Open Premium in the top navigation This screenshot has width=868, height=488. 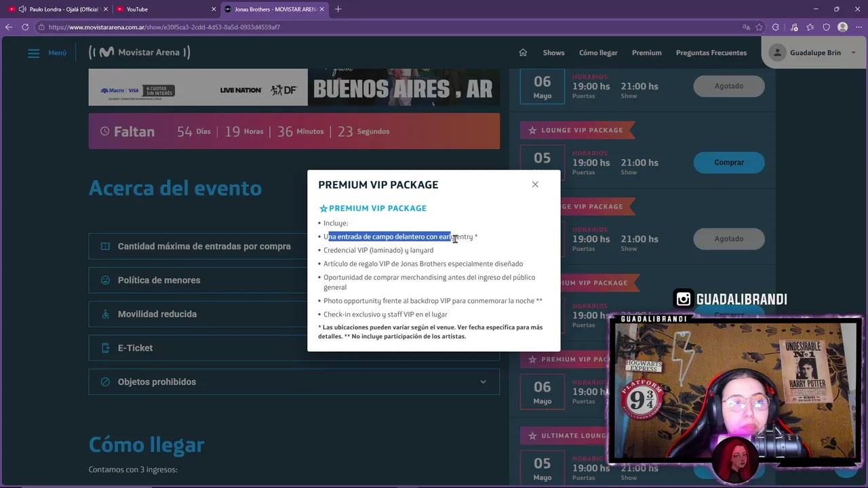pyautogui.click(x=646, y=53)
